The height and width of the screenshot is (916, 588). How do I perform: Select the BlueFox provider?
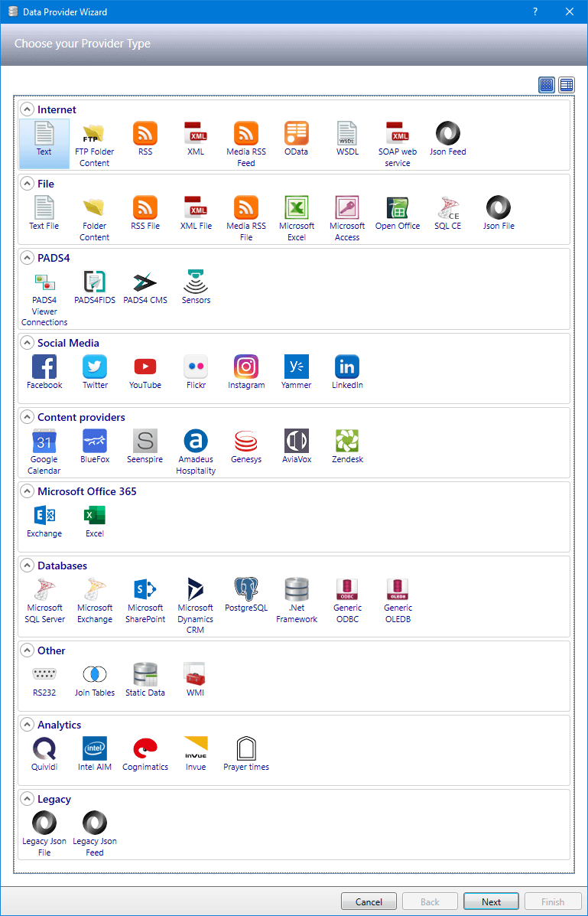(95, 447)
